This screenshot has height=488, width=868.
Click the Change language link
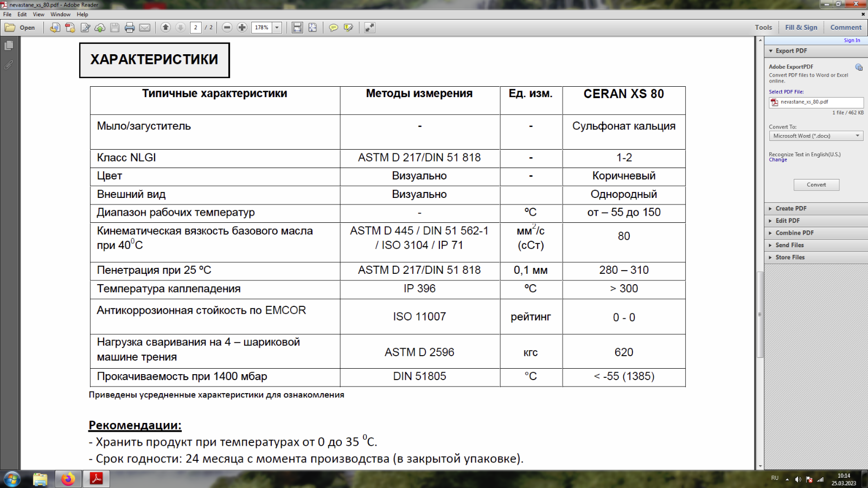click(x=778, y=160)
